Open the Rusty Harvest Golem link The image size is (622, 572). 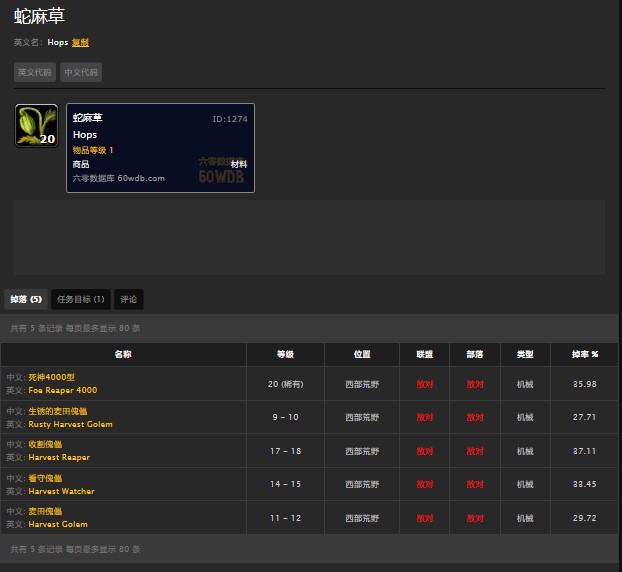tap(70, 424)
